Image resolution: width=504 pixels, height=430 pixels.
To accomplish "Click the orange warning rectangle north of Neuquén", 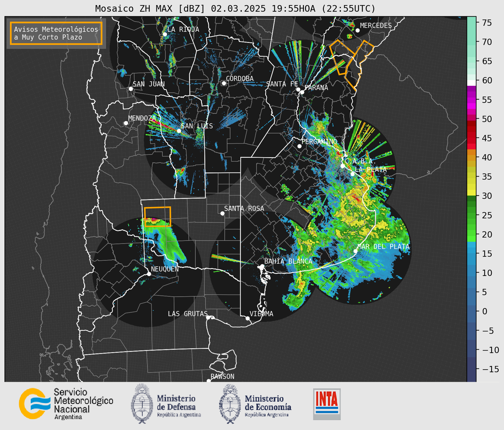I will [157, 217].
